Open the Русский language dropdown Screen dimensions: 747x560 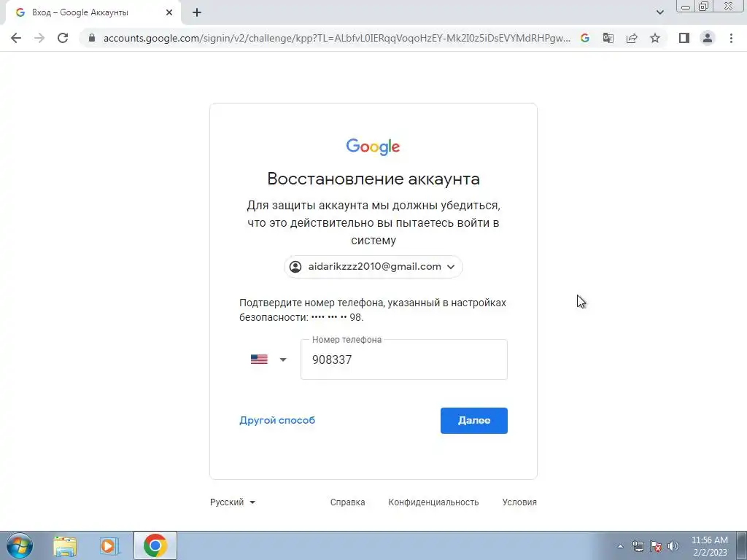click(x=233, y=502)
